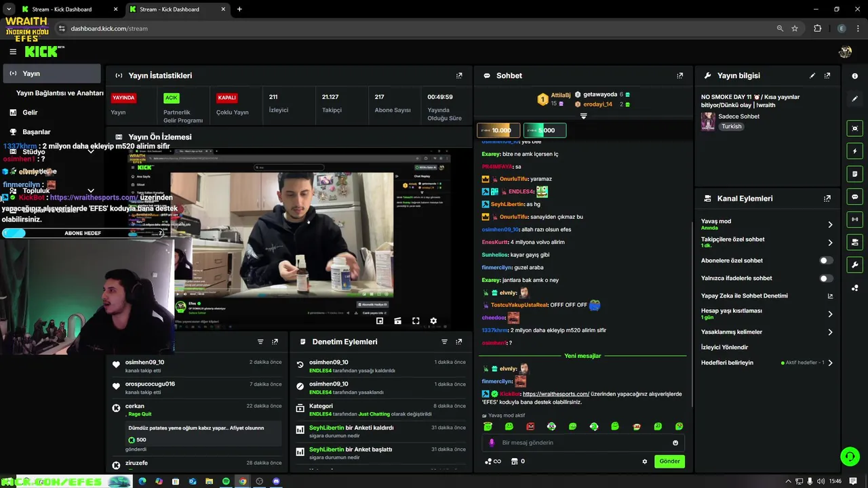Viewport: 868px width, 488px height.
Task: Focus the Bir mesaj gönderin input field
Action: coord(583,443)
